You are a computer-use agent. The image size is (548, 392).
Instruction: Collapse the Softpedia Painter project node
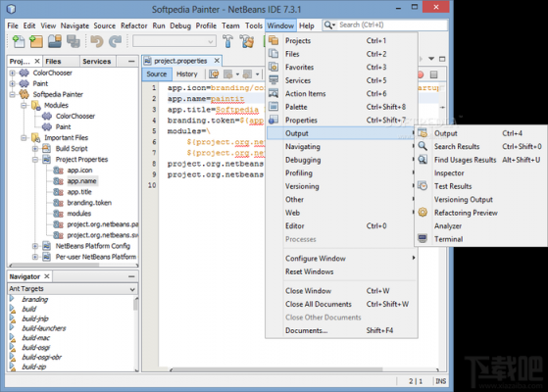click(13, 94)
